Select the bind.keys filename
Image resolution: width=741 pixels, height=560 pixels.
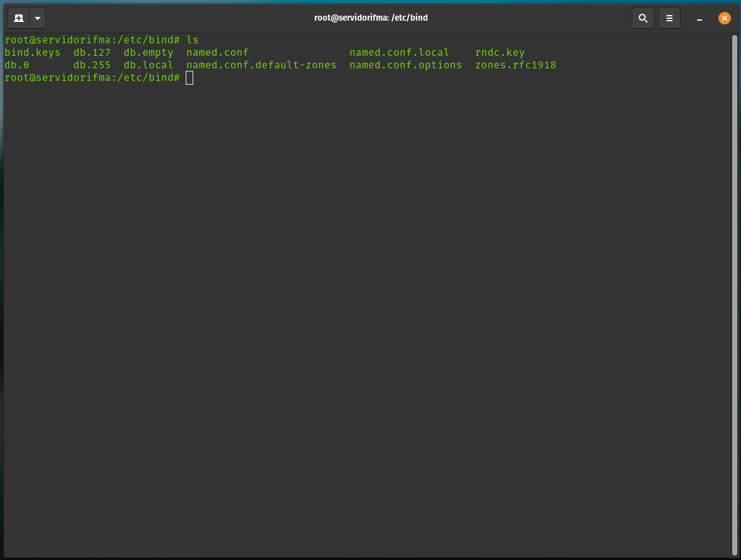tap(32, 52)
